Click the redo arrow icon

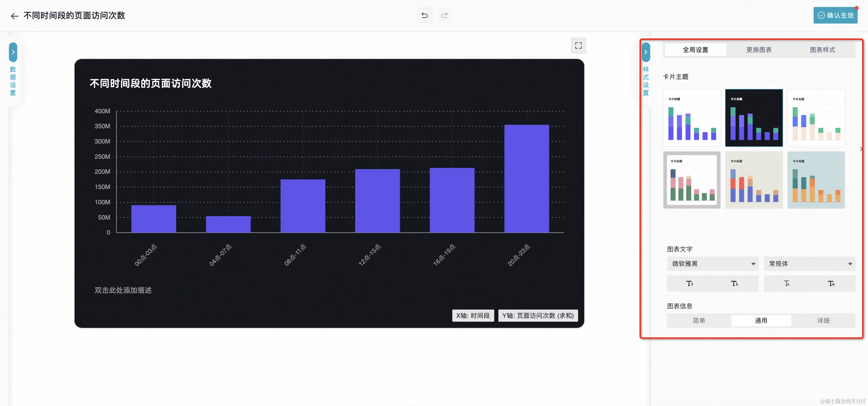click(x=444, y=15)
